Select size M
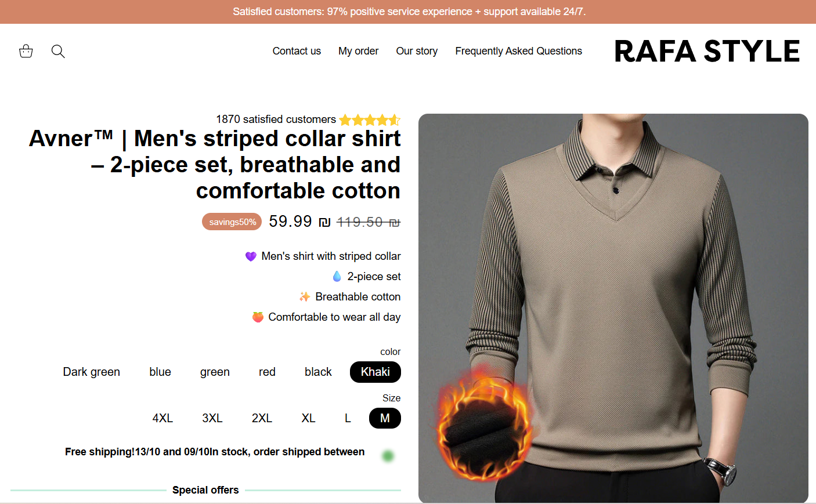The height and width of the screenshot is (504, 816). (385, 418)
